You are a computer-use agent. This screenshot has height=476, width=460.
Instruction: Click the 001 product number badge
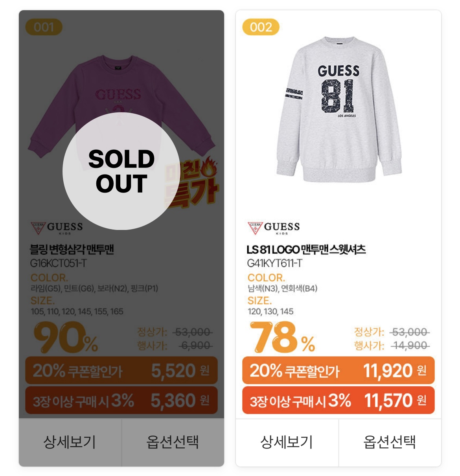click(44, 27)
